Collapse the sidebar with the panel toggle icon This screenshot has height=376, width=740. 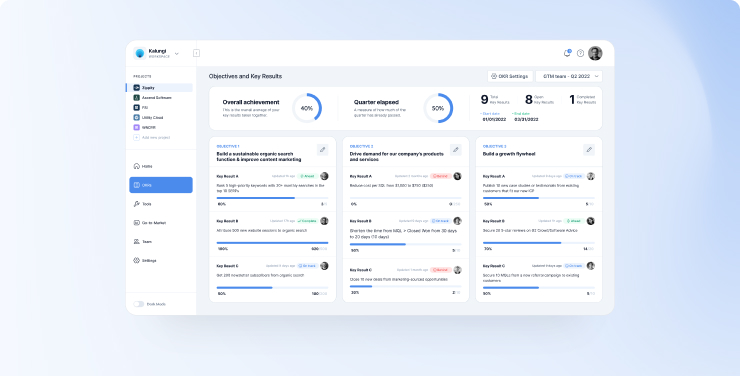tap(196, 53)
